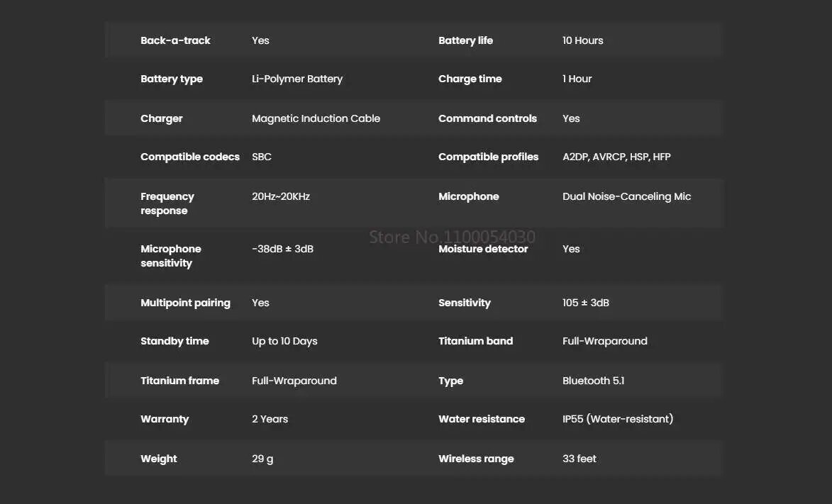Select the 29 g weight value

coord(262,459)
